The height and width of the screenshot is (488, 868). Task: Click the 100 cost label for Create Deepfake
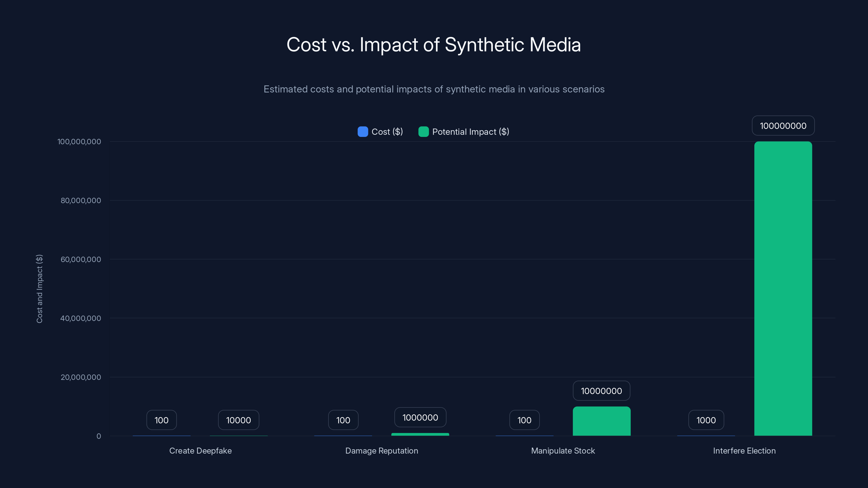tap(161, 420)
